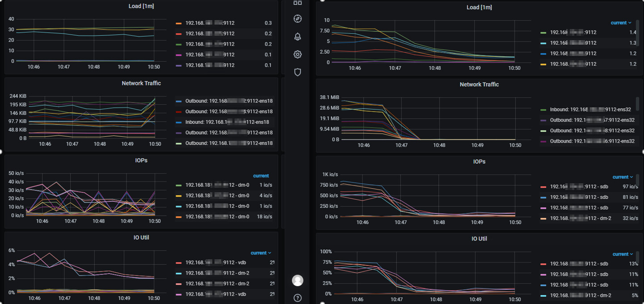Screen dimensions: 644x304
Task: Open the Alerting bell icon
Action: point(298,37)
